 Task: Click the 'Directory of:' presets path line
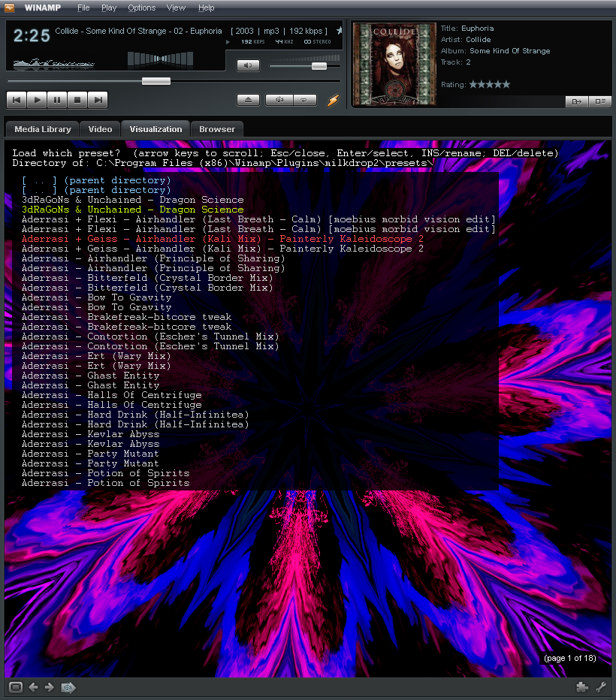coord(223,163)
